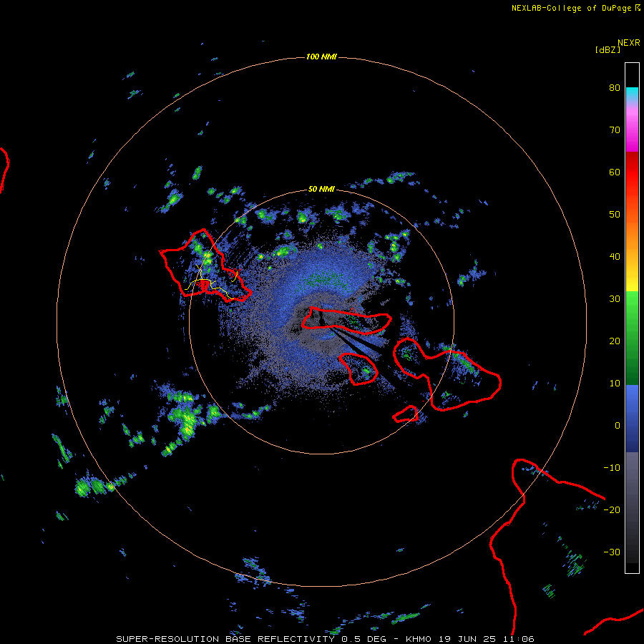Click the 60 value on dBZ legend
This screenshot has height=644, width=644.
(x=615, y=172)
